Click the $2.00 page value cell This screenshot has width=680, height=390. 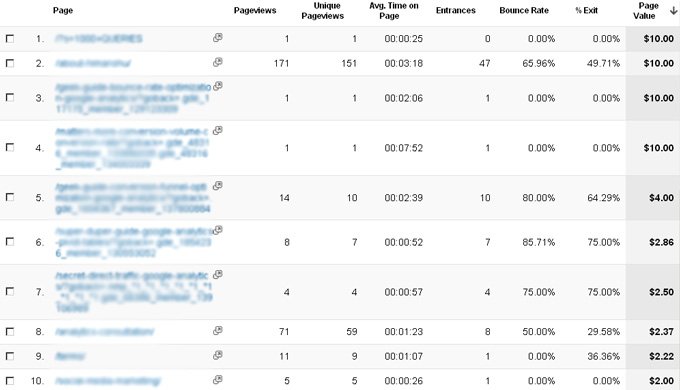[x=661, y=381]
